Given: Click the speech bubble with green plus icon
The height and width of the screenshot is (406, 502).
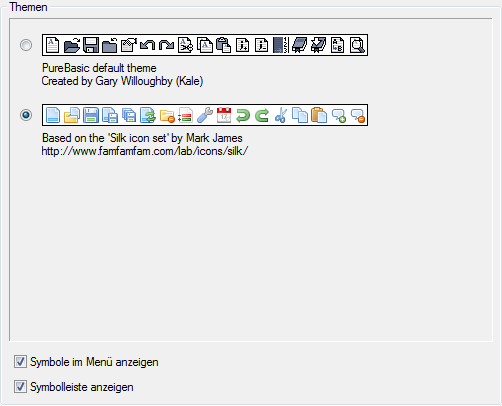Looking at the screenshot, I should pos(338,115).
